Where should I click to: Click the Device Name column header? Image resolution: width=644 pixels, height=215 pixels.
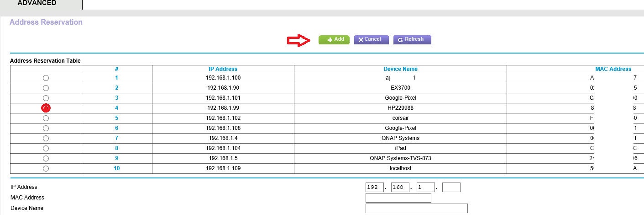pyautogui.click(x=400, y=69)
